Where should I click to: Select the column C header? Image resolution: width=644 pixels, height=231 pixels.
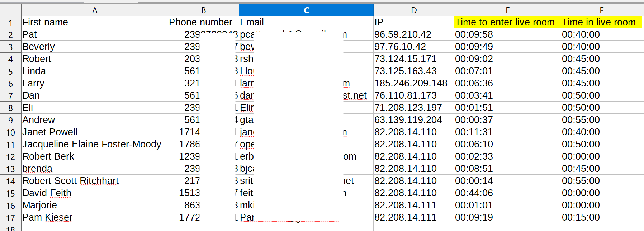click(x=306, y=10)
